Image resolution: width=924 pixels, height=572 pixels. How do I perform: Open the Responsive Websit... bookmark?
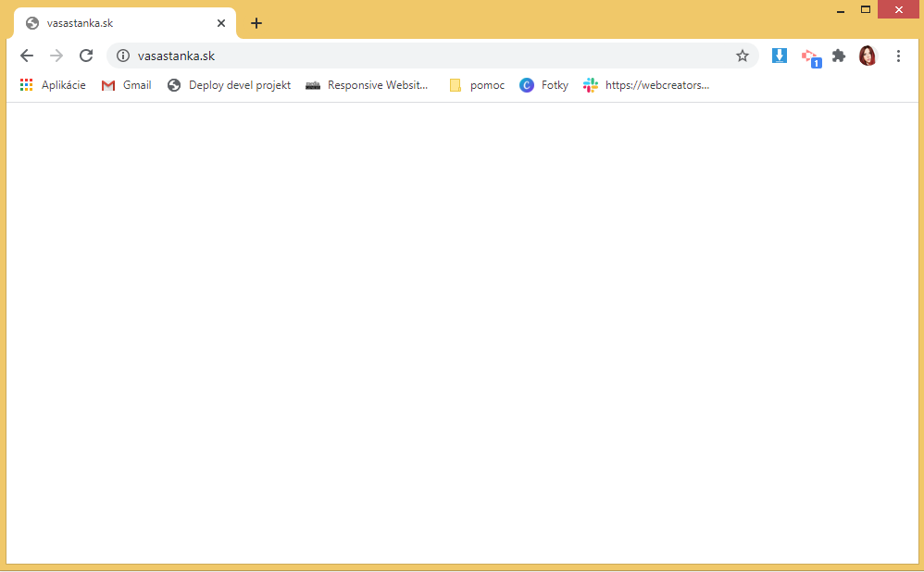tap(367, 85)
